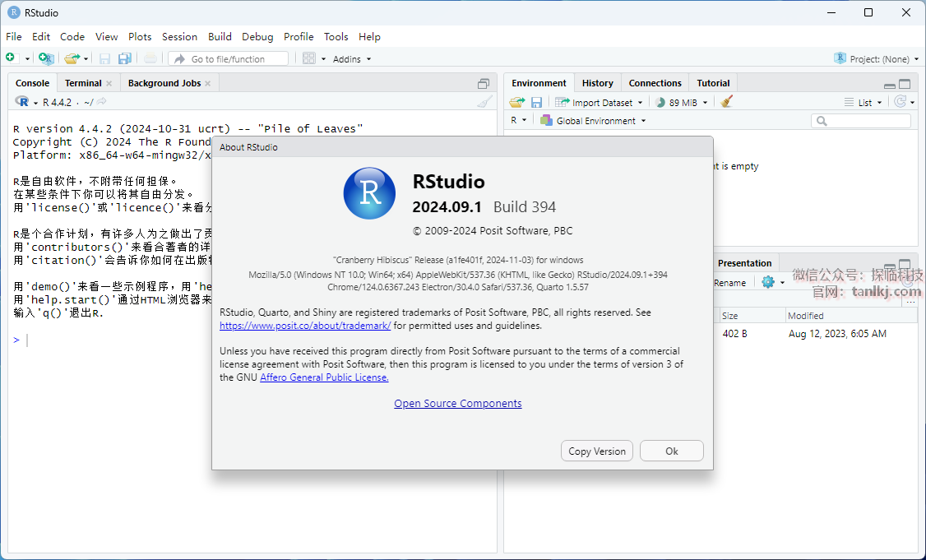Click the save workspace disk icon in Environment
Image resolution: width=926 pixels, height=560 pixels.
[536, 102]
